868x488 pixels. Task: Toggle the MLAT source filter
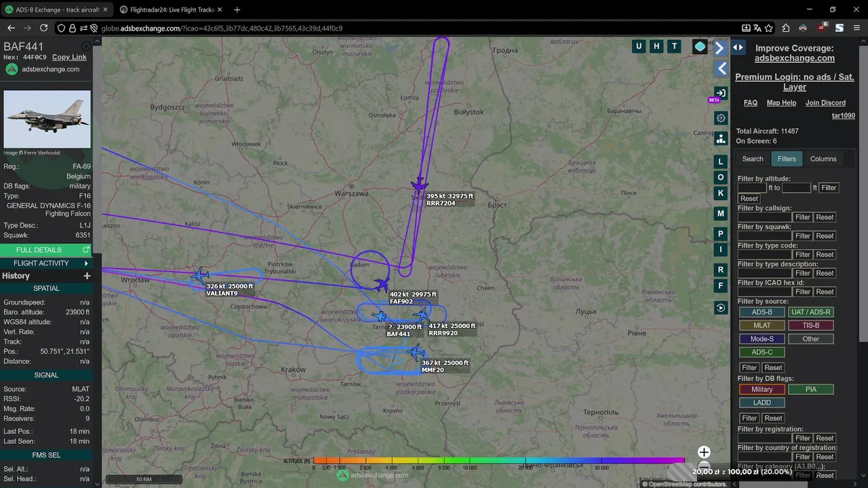762,325
